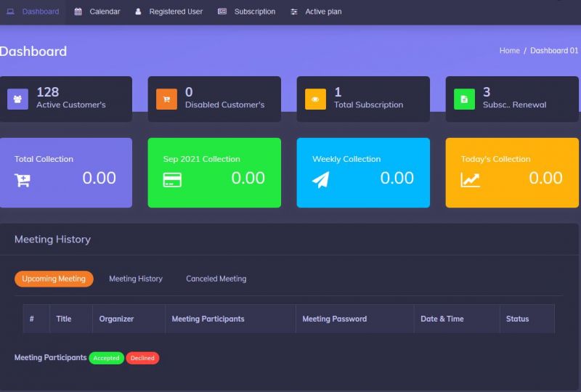This screenshot has height=392, width=581.
Task: Click the 0.00 value in Total Collection
Action: coord(99,178)
